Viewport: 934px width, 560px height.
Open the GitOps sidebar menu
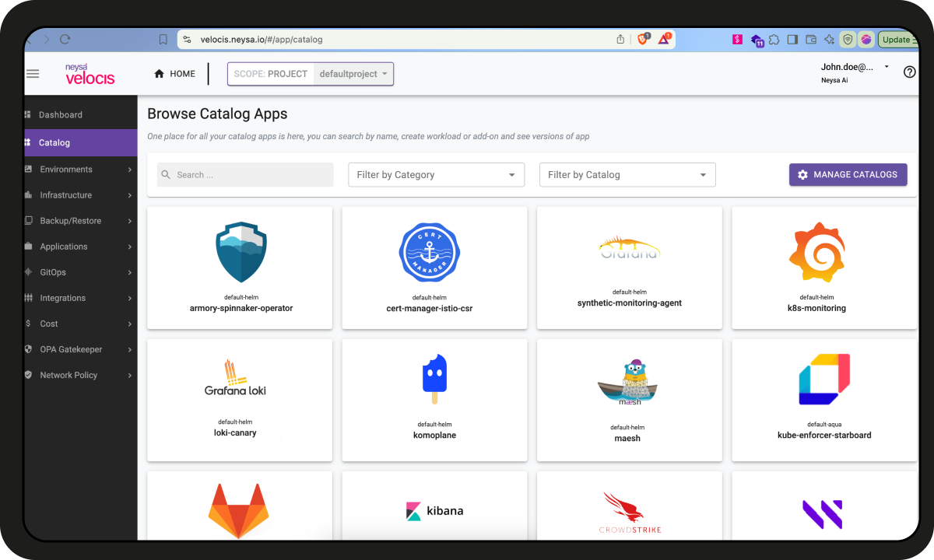[x=81, y=272]
